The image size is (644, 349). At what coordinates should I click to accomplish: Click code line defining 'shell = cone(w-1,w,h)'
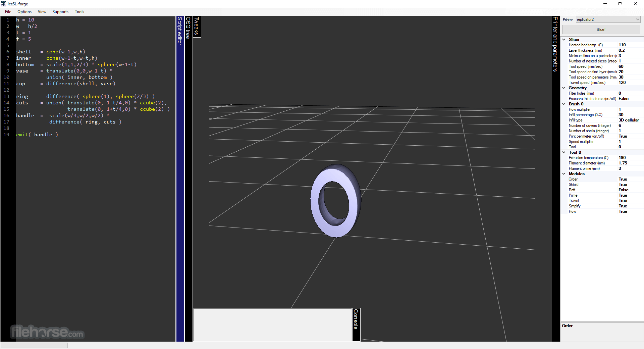click(x=51, y=52)
